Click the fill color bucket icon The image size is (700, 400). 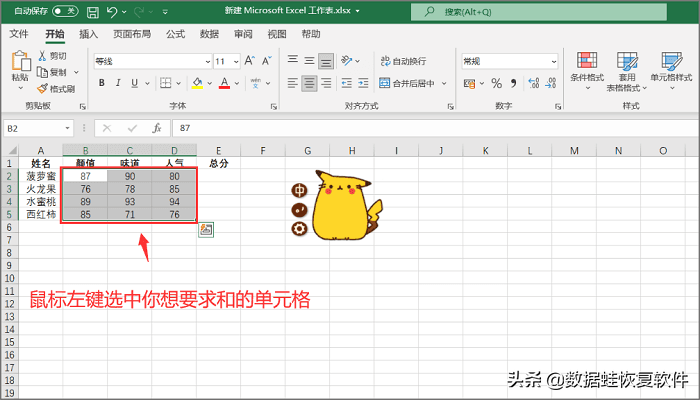(197, 83)
